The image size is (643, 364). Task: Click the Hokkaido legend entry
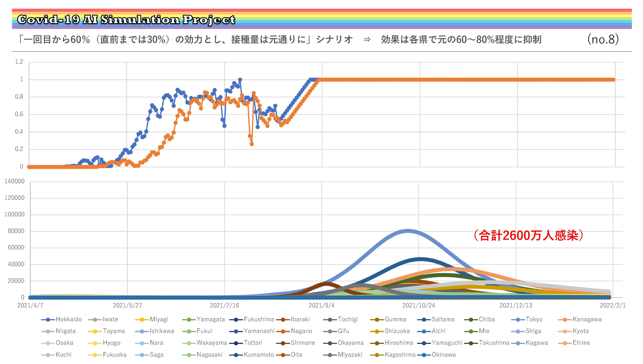coord(62,319)
